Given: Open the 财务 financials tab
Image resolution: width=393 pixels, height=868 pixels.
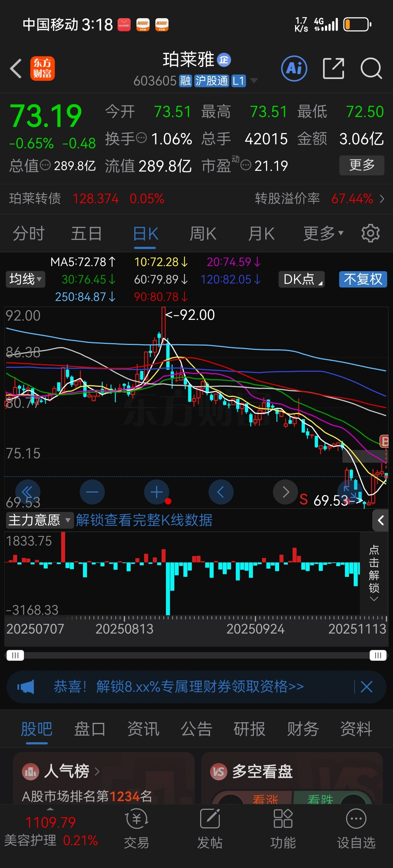Looking at the screenshot, I should (303, 729).
